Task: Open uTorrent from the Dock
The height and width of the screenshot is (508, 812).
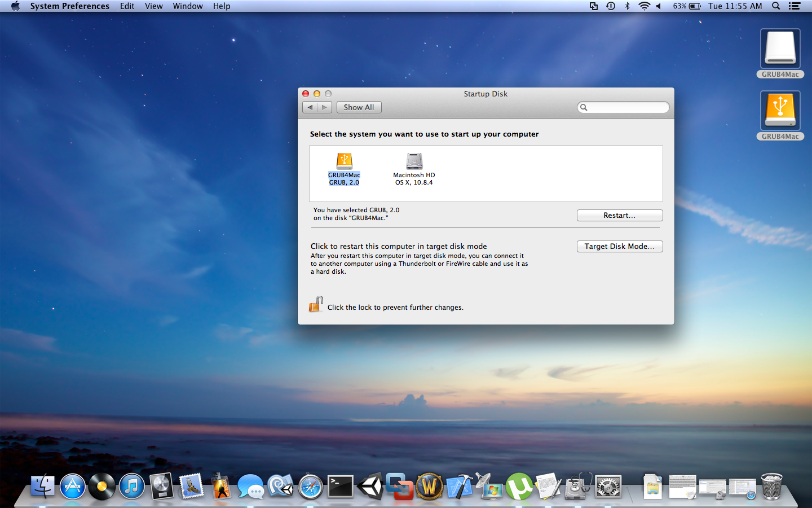Action: coord(519,486)
